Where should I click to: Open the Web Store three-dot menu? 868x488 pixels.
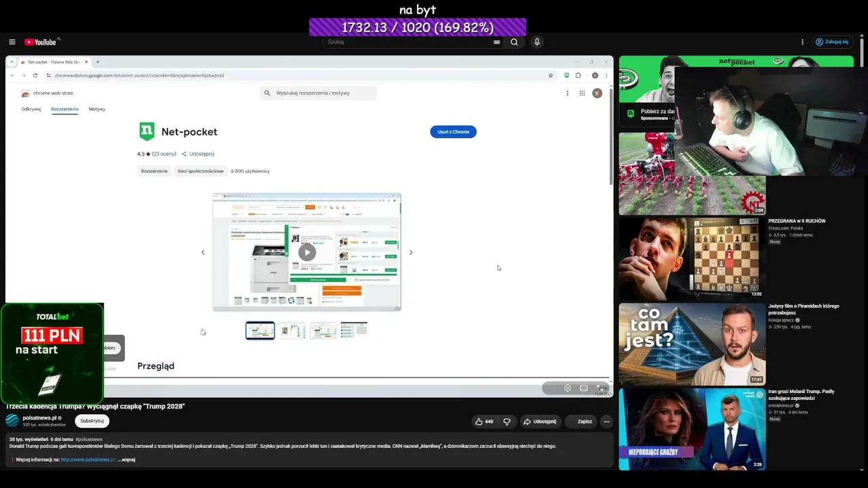click(x=568, y=93)
